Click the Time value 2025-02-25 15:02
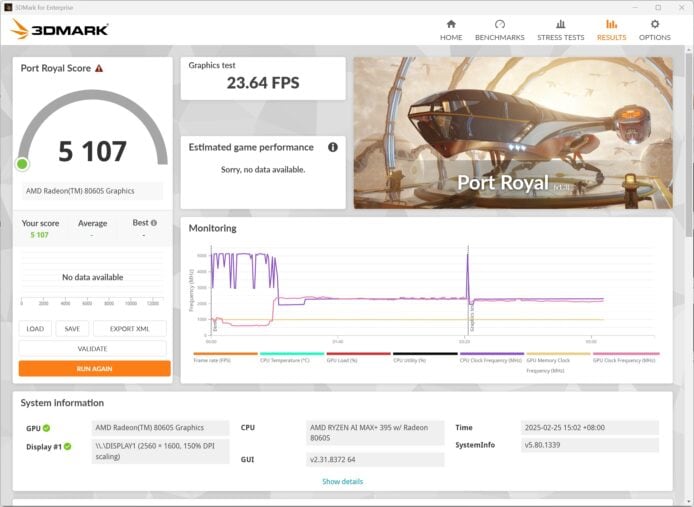This screenshot has width=694, height=507. [590, 428]
